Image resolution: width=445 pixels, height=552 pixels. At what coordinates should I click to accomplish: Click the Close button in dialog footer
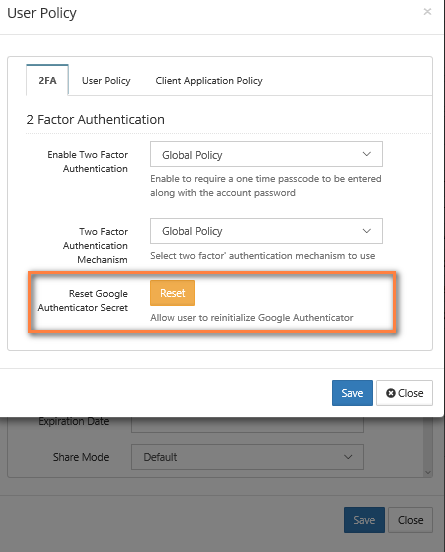click(x=404, y=393)
